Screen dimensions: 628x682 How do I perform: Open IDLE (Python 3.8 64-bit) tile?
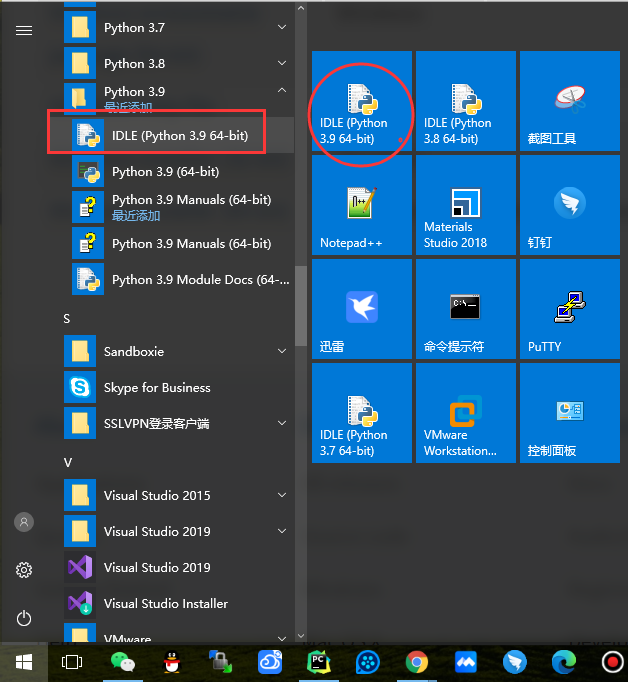(466, 101)
